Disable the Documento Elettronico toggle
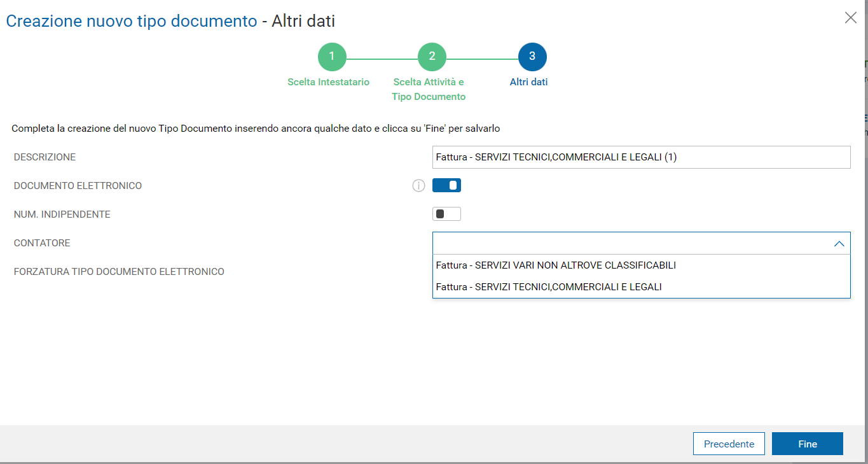Image resolution: width=868 pixels, height=464 pixels. click(x=446, y=185)
